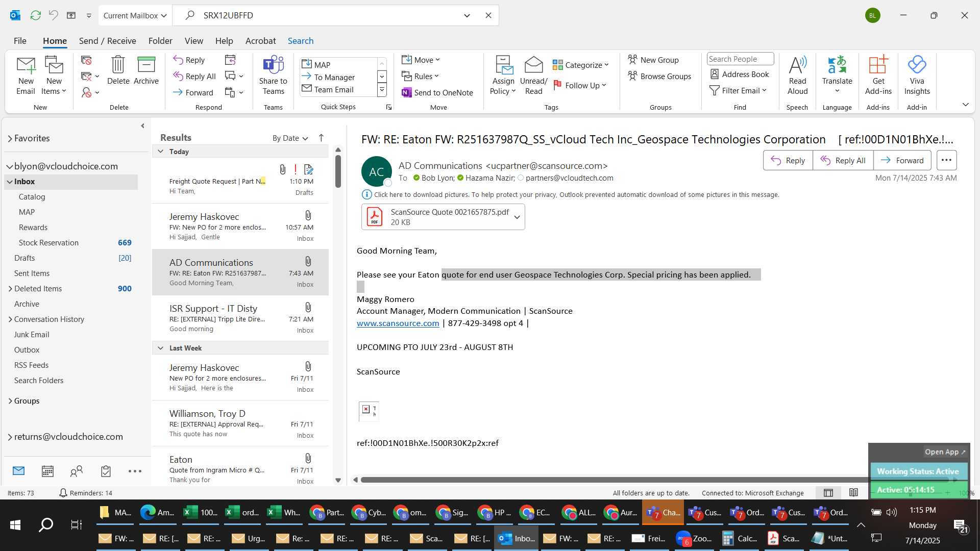Click Send/Receive All Folders icon in title bar

pyautogui.click(x=35, y=15)
